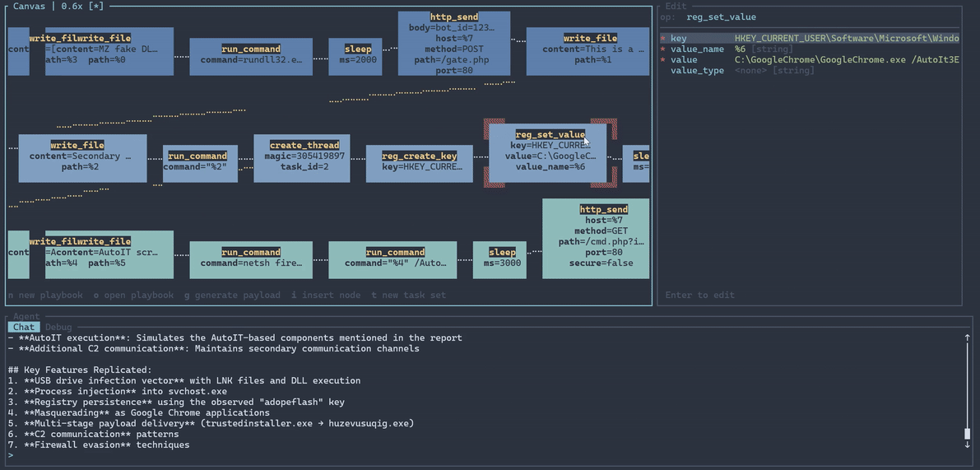The height and width of the screenshot is (470, 980).
Task: Select the reg_set_value node on canvas
Action: tap(549, 152)
